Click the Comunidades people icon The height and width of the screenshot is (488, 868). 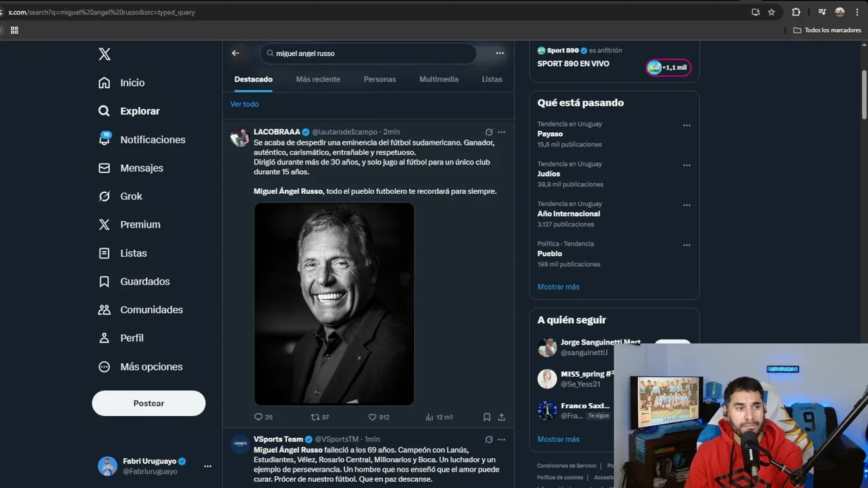click(104, 310)
